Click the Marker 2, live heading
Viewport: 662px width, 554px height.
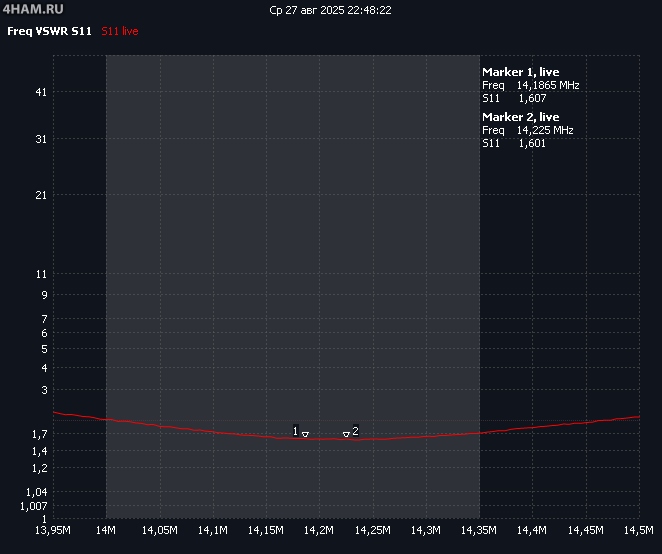click(520, 117)
